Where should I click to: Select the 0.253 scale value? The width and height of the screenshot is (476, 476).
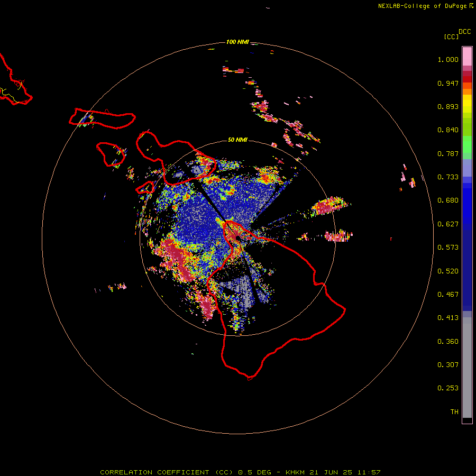pos(448,388)
